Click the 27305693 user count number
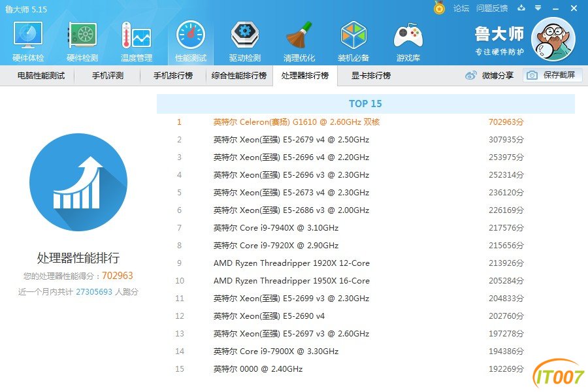 (94, 292)
